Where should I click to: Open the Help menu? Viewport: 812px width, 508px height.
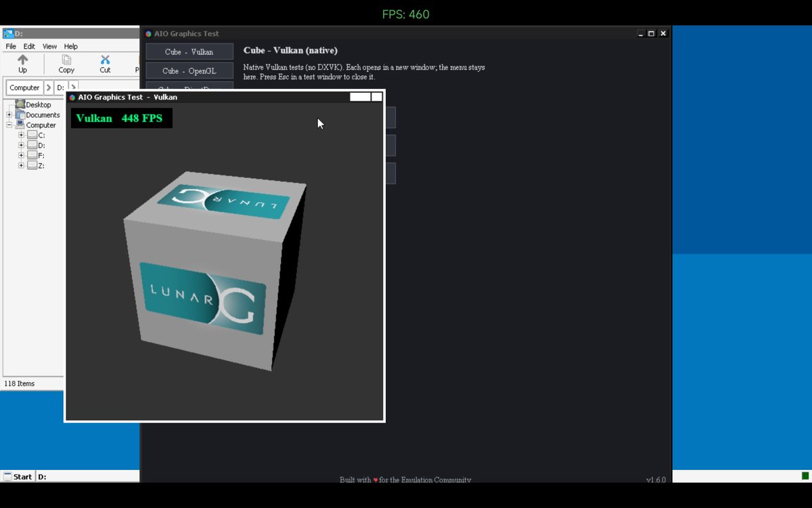tap(71, 46)
